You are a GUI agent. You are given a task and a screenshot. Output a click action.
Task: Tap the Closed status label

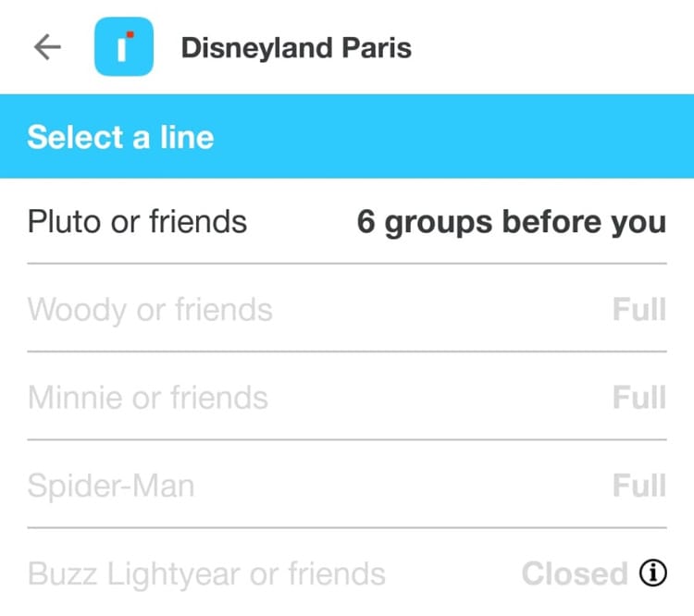coord(574,573)
